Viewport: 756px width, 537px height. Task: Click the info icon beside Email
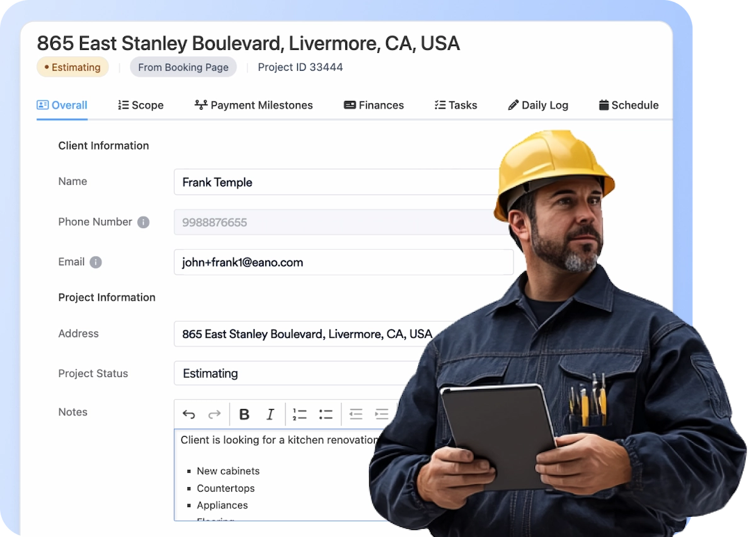96,262
